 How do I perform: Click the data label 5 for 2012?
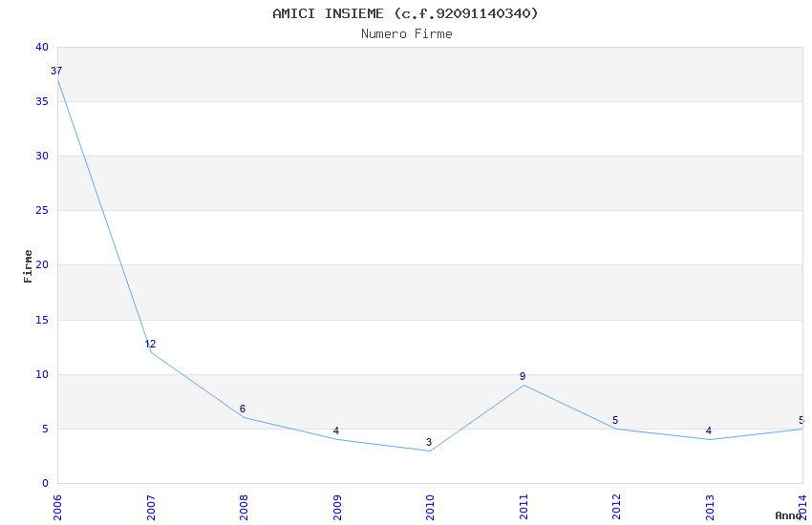point(615,421)
